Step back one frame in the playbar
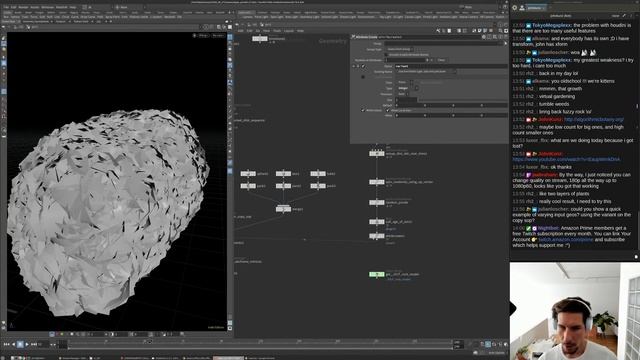The height and width of the screenshot is (360, 640). click(13, 344)
